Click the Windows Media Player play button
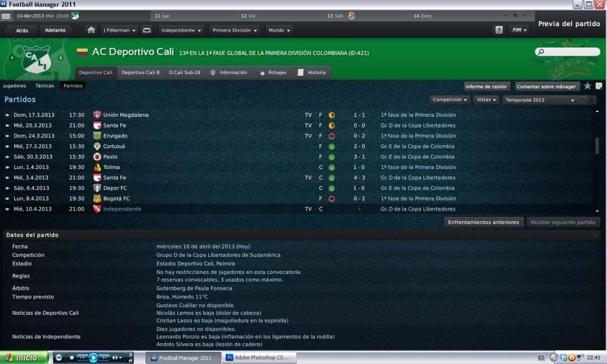The image size is (607, 364). click(x=93, y=357)
